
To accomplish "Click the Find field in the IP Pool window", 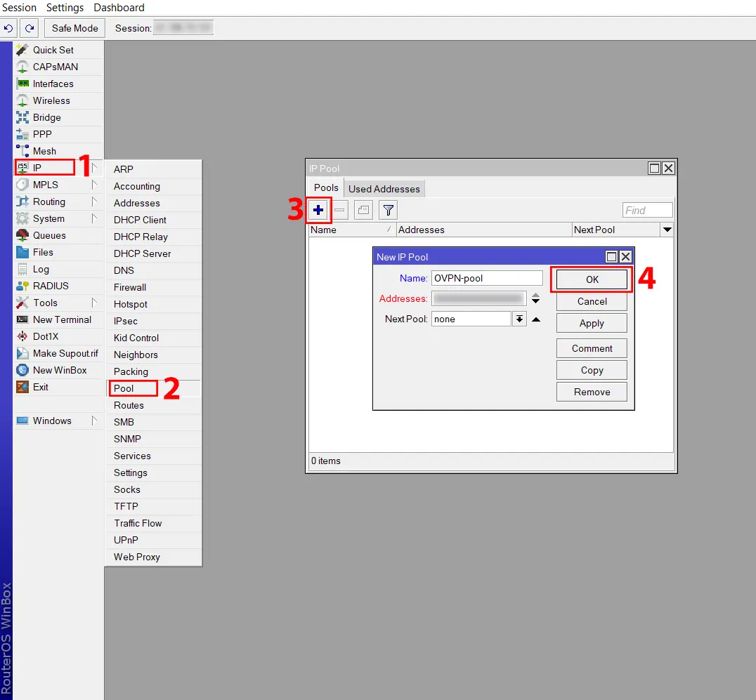I will coord(646,209).
